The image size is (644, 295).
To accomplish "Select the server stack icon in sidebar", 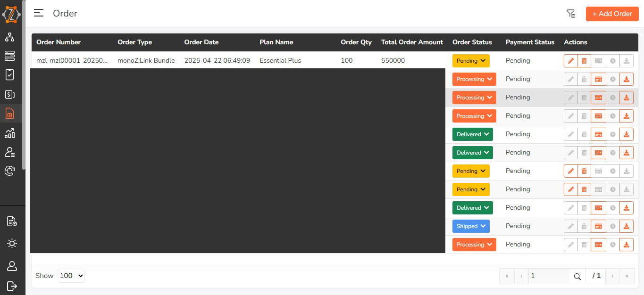I will tap(10, 56).
